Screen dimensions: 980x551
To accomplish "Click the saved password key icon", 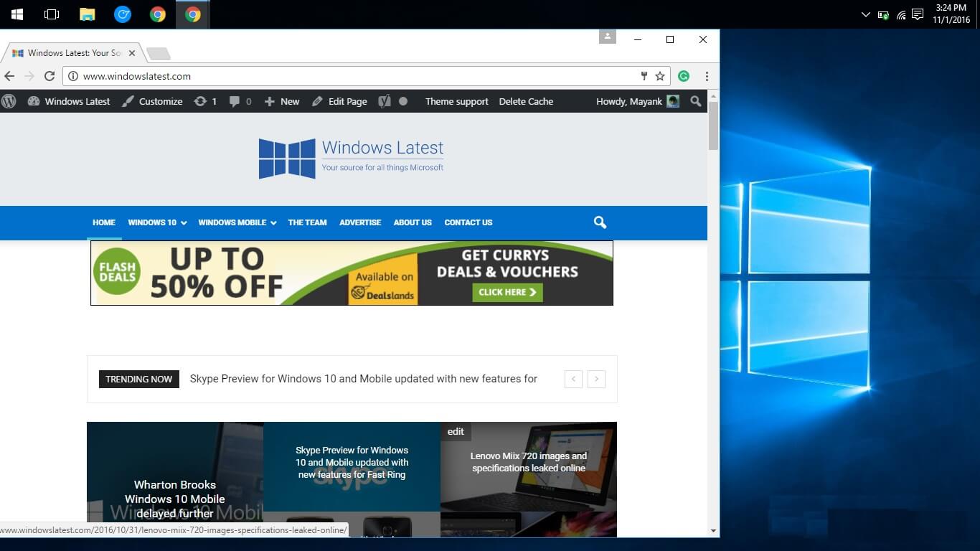I will pos(644,76).
